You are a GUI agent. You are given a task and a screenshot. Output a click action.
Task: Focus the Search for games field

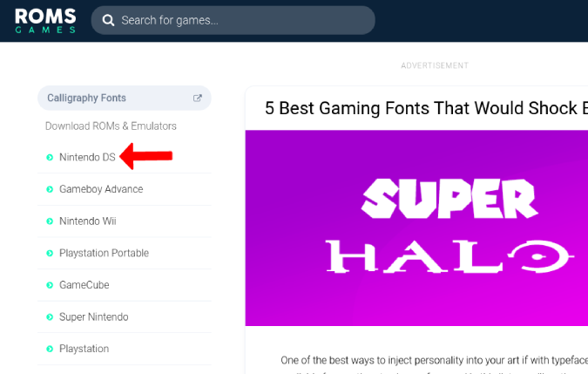233,20
